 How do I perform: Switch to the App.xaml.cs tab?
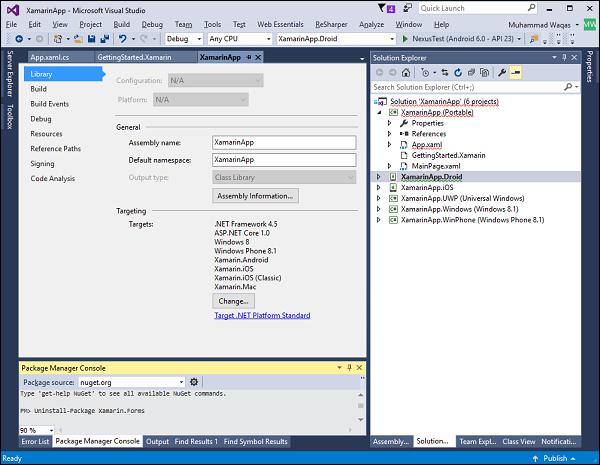[x=50, y=57]
